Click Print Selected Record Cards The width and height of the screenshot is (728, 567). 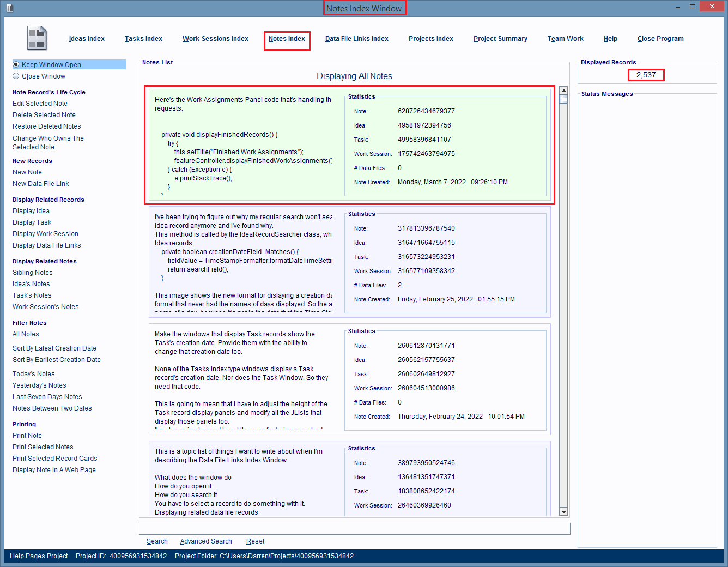click(54, 459)
